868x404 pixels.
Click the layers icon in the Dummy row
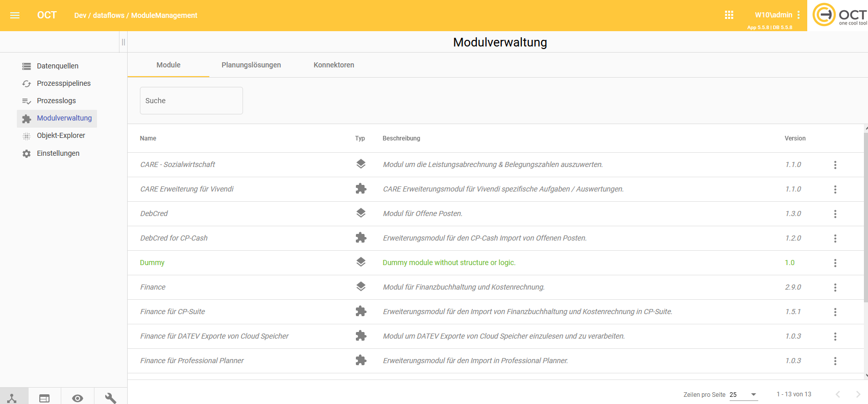coord(361,263)
